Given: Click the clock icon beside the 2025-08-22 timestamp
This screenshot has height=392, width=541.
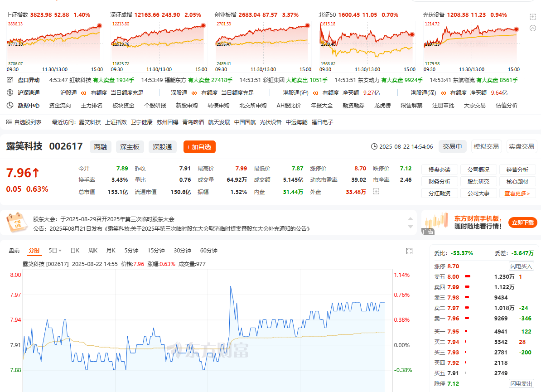Looking at the screenshot, I should (x=374, y=147).
